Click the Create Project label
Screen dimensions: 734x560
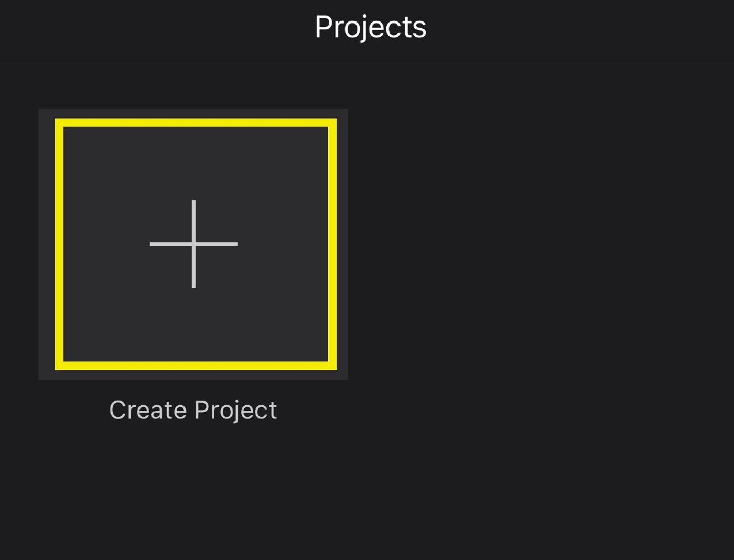coord(193,410)
